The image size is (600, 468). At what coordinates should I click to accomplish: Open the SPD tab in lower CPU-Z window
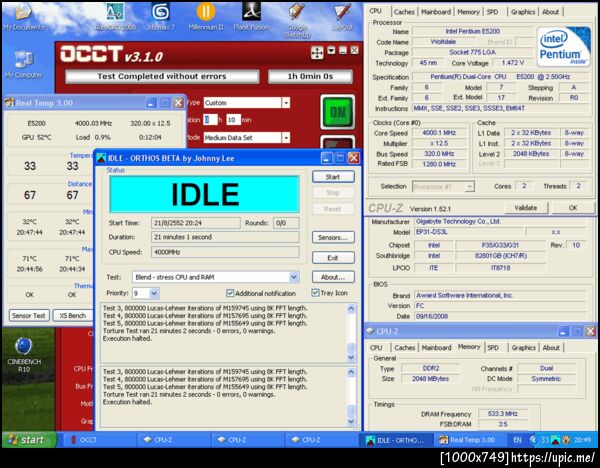click(493, 347)
